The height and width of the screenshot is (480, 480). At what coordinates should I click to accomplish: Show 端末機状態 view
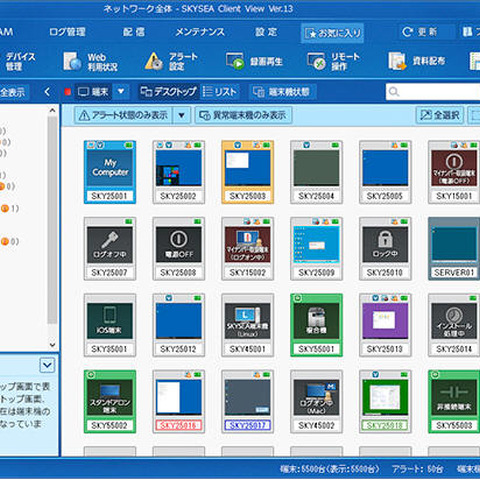pos(282,92)
